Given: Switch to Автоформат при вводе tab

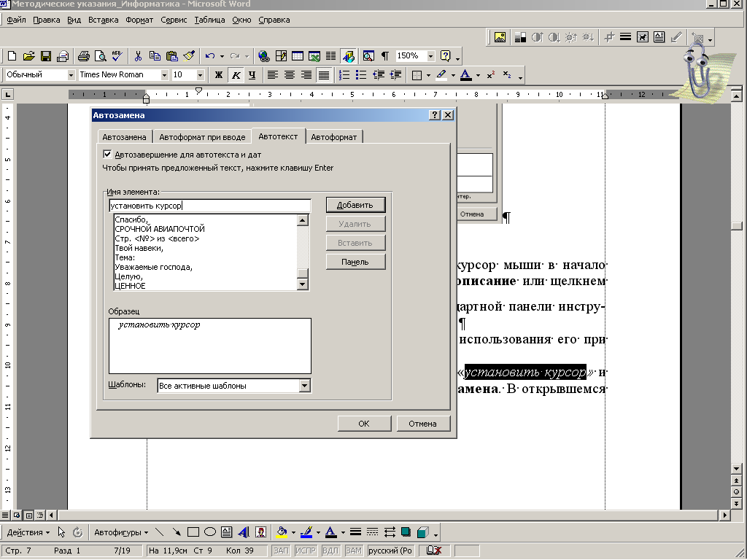Looking at the screenshot, I should point(202,137).
